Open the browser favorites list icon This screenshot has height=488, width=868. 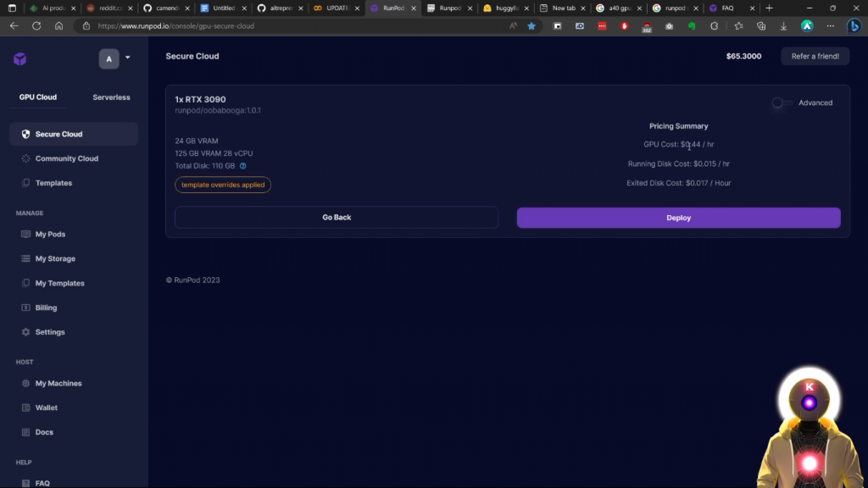pyautogui.click(x=738, y=26)
